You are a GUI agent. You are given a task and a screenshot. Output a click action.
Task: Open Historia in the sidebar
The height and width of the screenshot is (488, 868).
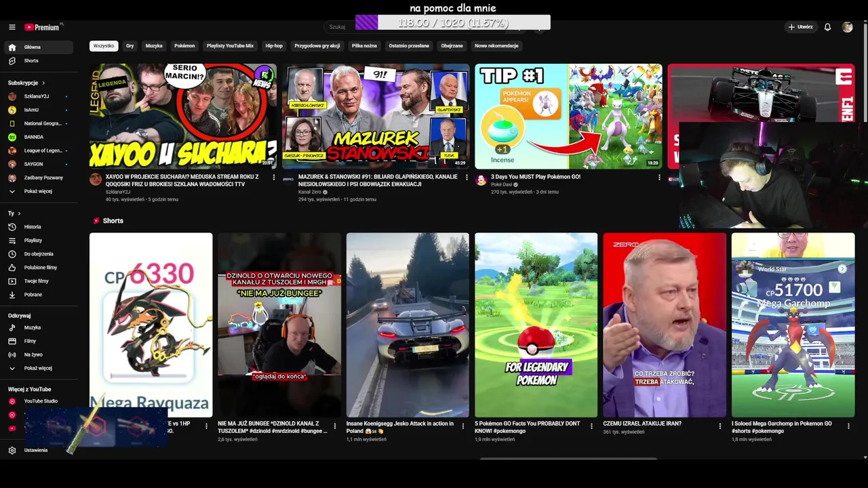point(38,227)
